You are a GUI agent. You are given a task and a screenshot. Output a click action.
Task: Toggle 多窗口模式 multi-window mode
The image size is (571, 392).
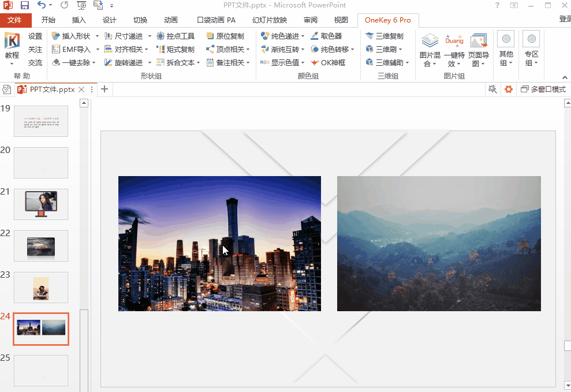point(543,89)
